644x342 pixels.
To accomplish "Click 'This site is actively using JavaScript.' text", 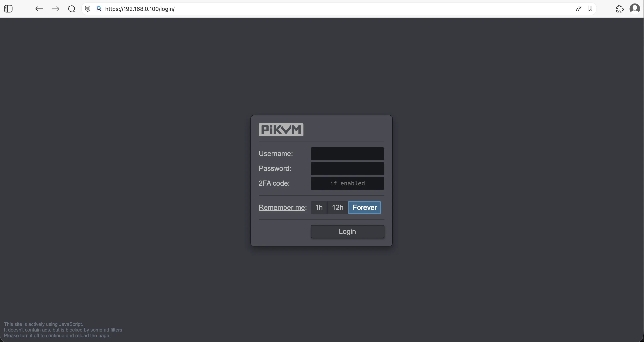I will point(43,324).
